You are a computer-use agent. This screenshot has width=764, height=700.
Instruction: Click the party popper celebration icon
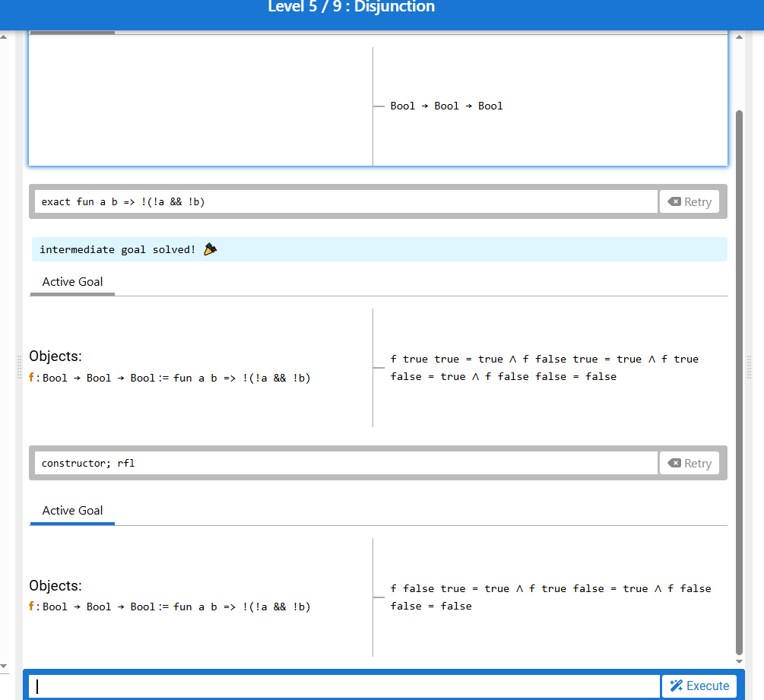click(211, 249)
